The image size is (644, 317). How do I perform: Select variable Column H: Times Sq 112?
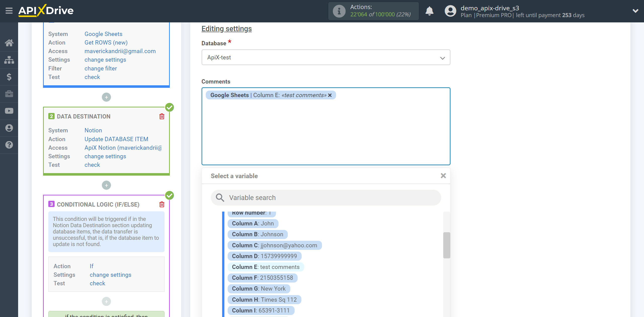coord(264,300)
